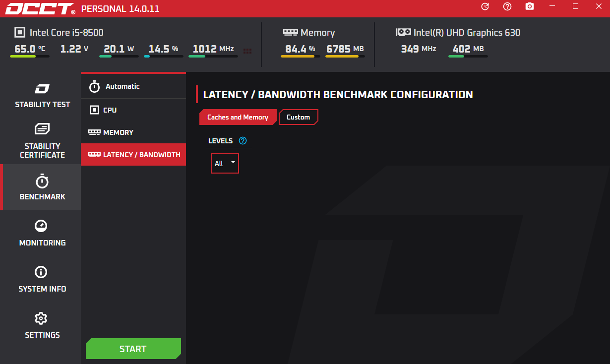This screenshot has height=364, width=610.
Task: Click the Benchmark sidebar section
Action: click(42, 187)
